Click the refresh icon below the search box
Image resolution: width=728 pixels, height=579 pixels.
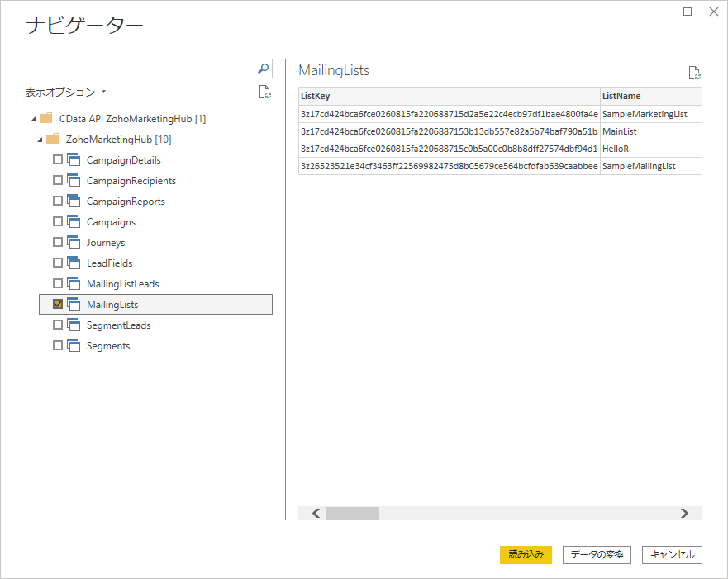tap(264, 92)
